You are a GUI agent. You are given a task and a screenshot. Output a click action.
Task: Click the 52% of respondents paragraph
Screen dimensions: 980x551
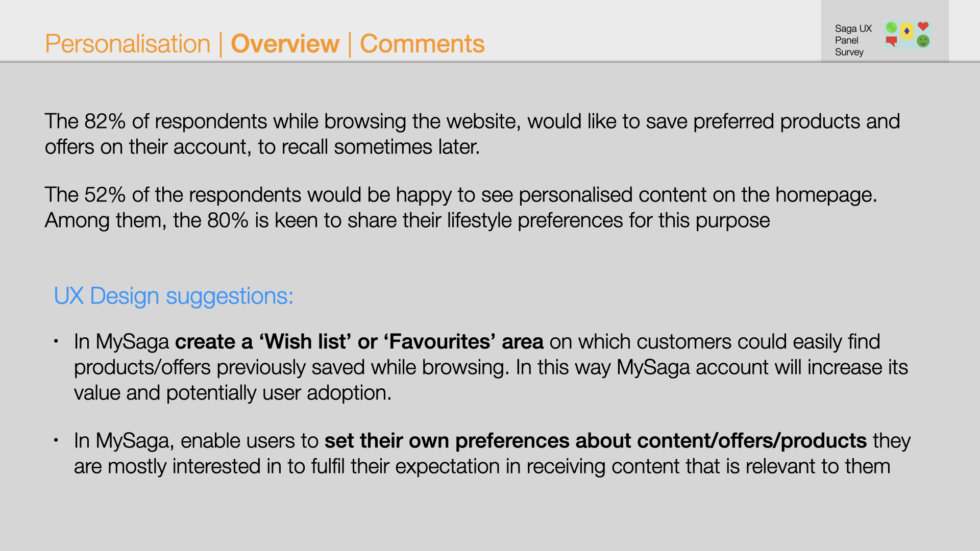(460, 195)
